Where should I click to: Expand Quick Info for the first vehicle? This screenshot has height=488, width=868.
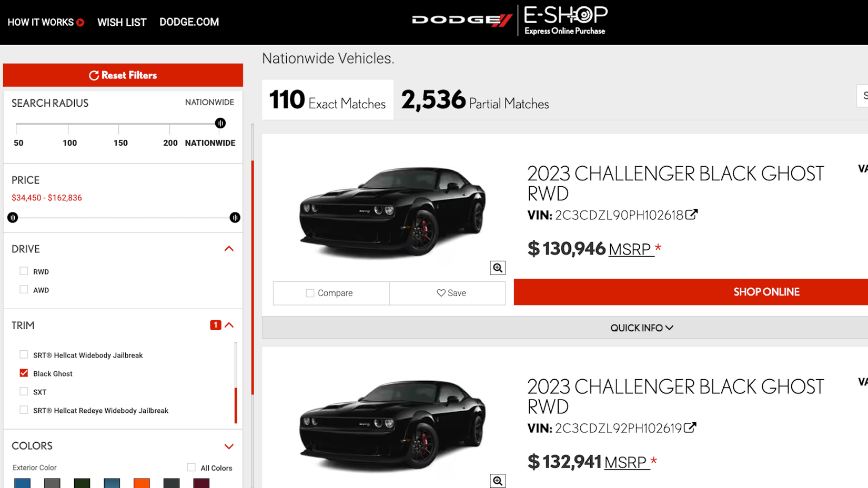642,327
